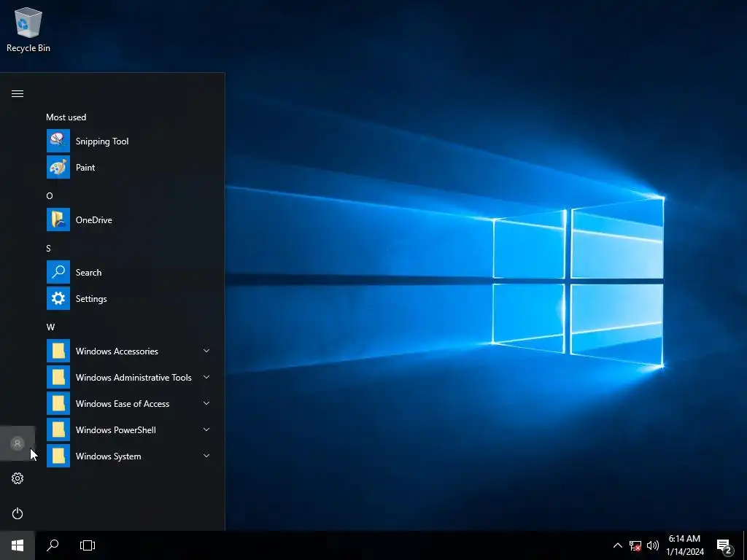This screenshot has width=747, height=560.
Task: Expand the Start menu hamburger icon
Action: click(18, 93)
